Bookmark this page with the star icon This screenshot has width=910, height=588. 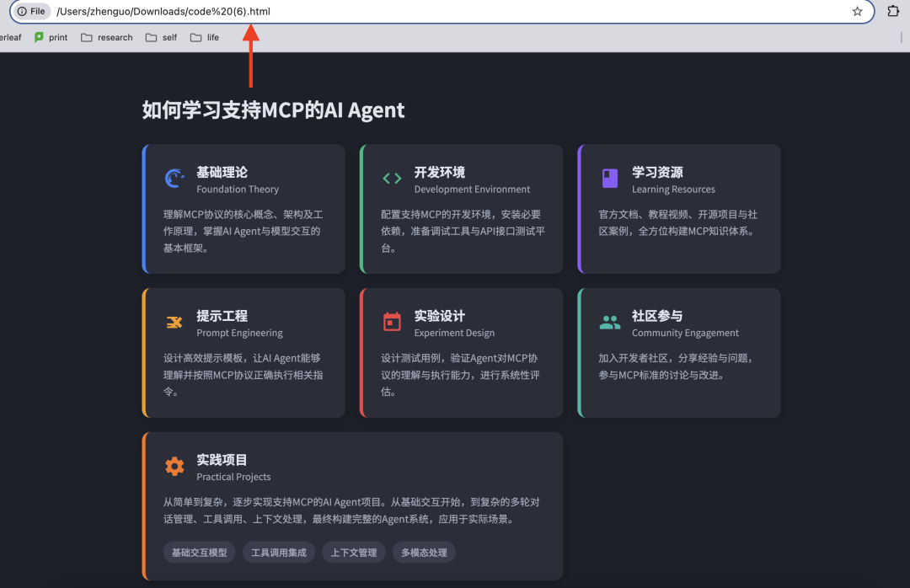pos(857,12)
